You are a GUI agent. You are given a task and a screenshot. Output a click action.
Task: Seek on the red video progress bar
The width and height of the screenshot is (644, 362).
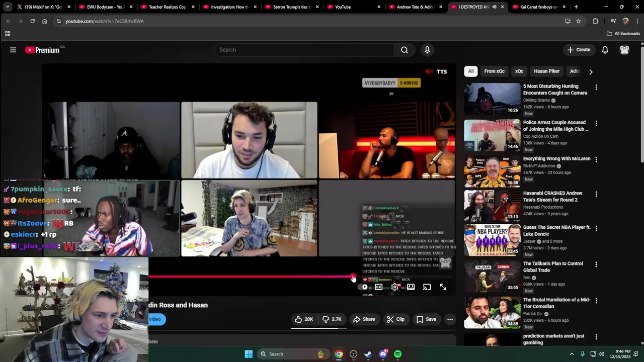pos(300,277)
